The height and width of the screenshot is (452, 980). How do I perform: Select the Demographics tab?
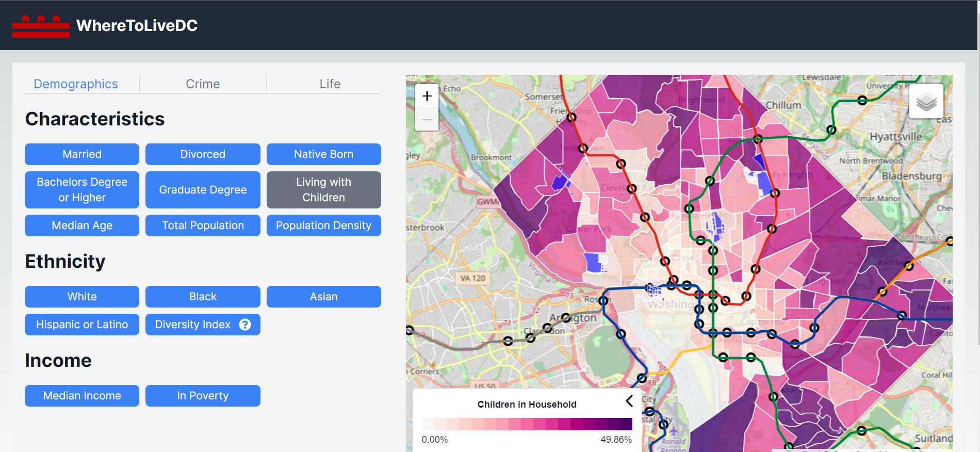(76, 84)
